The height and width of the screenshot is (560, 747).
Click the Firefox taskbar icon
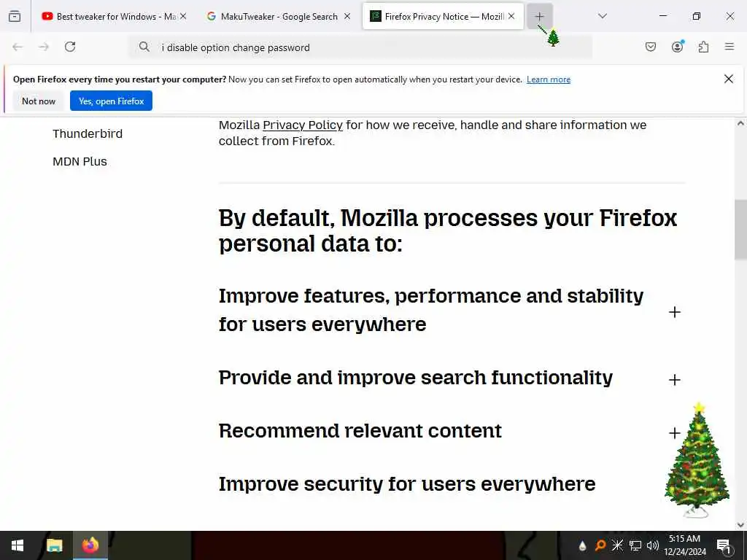point(90,545)
